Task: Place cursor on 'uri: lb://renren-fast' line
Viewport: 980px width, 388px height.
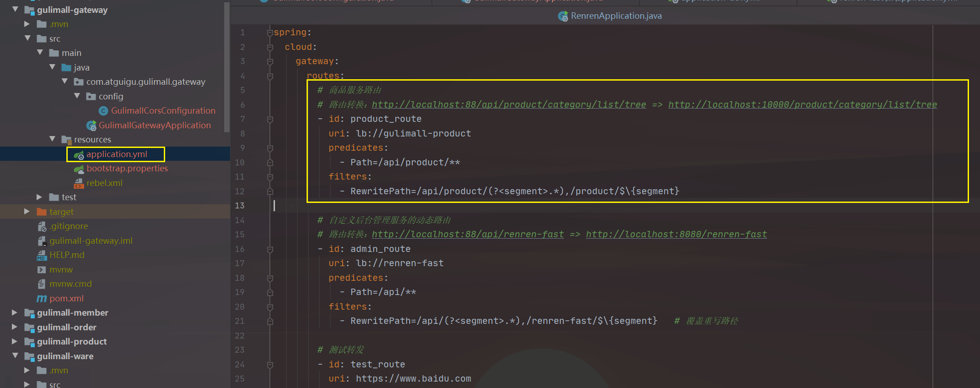Action: pos(386,263)
